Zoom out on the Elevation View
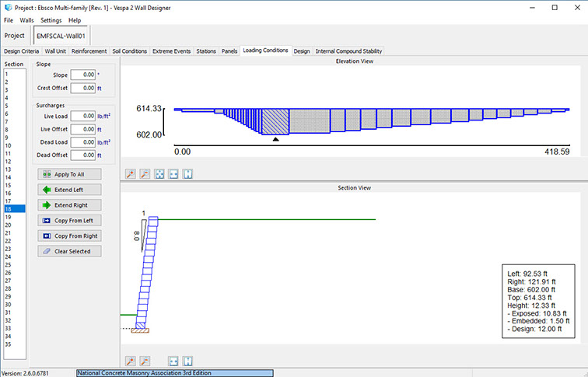Image resolution: width=588 pixels, height=377 pixels. coord(145,175)
